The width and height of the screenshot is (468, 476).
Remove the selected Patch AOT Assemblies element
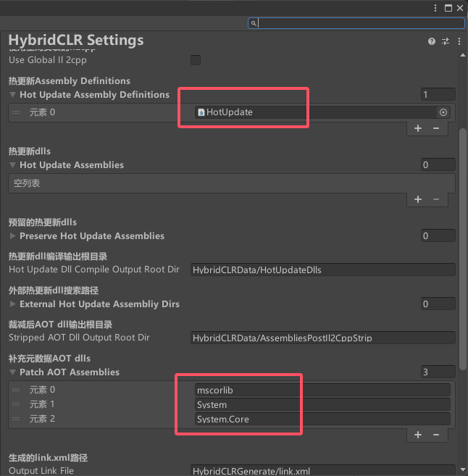tap(436, 435)
